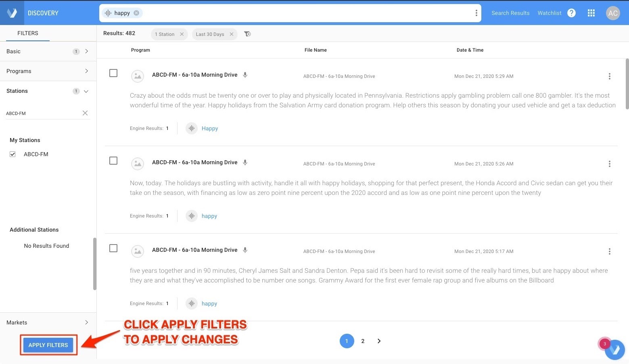Click the microphone icon on the first Morning Drive result
629x364 pixels.
245,75
